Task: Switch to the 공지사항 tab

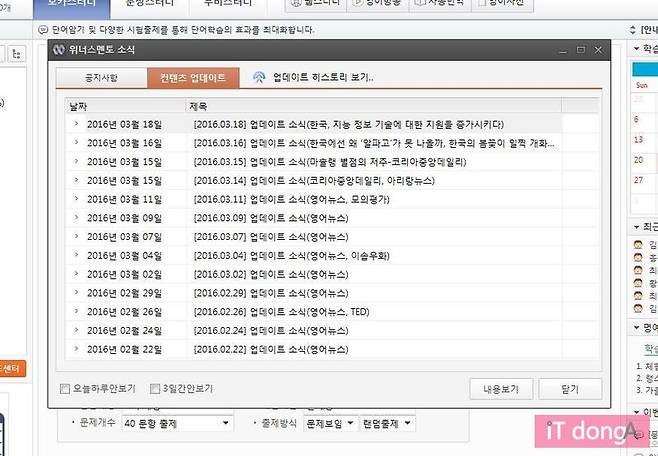Action: pos(102,78)
